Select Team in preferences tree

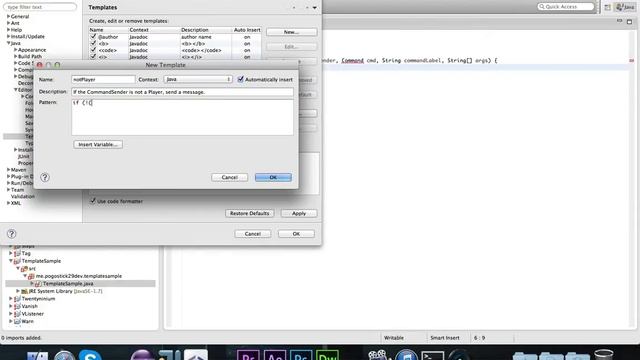[18, 190]
